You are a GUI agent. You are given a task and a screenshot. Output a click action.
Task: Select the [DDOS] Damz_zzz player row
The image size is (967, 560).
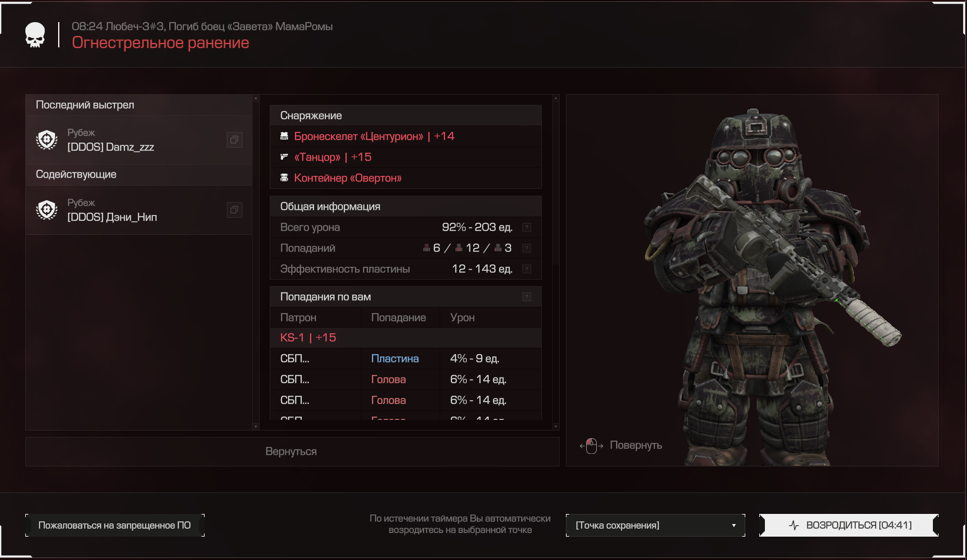pyautogui.click(x=139, y=140)
